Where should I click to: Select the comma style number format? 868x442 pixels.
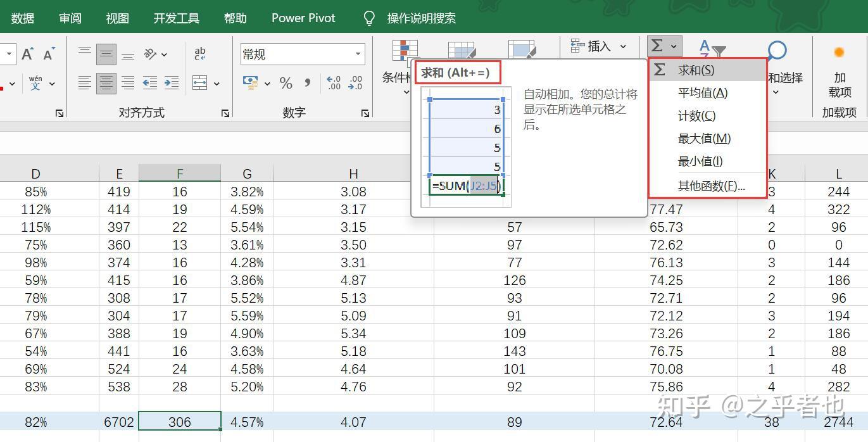(308, 82)
